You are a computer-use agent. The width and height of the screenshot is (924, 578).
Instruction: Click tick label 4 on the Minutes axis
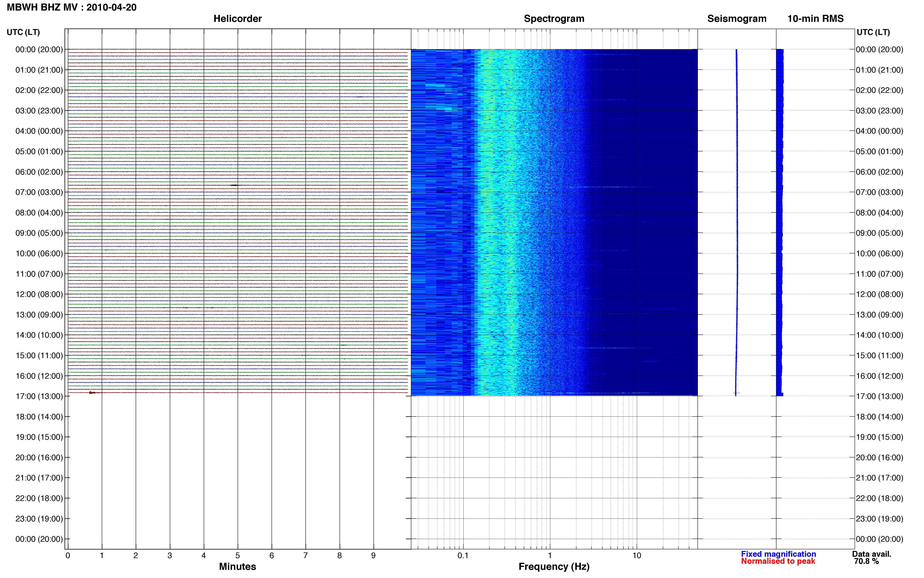click(204, 555)
